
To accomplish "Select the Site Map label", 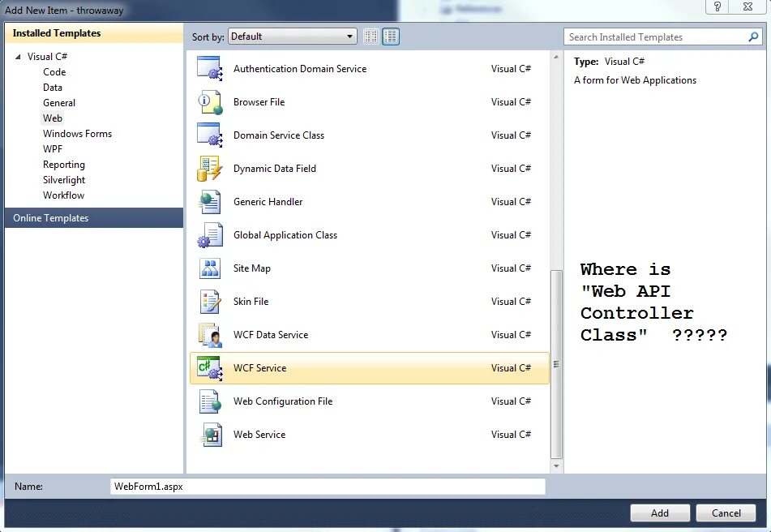I will [x=252, y=268].
